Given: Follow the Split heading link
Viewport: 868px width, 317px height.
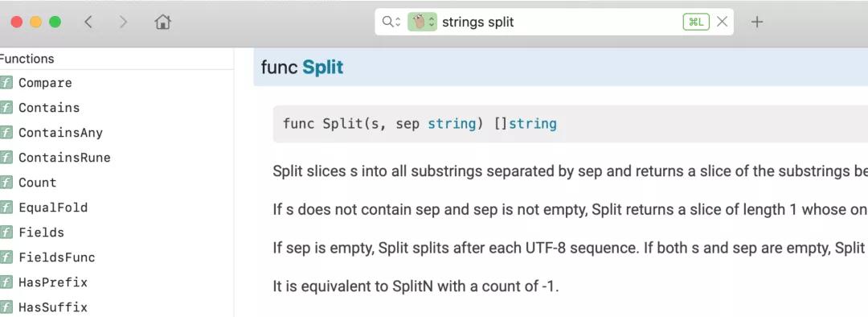Looking at the screenshot, I should pyautogui.click(x=323, y=68).
